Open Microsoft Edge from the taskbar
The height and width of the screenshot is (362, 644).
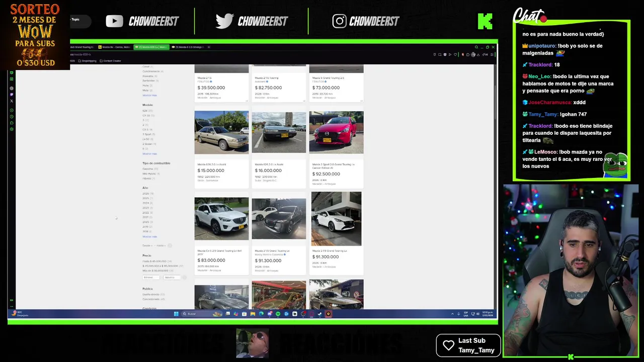pos(261,314)
